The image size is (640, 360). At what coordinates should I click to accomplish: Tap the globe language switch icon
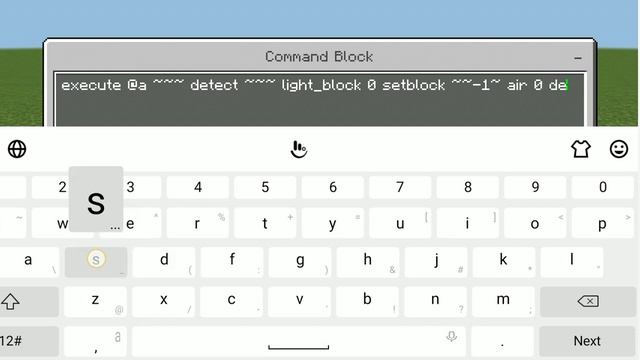coord(17,149)
